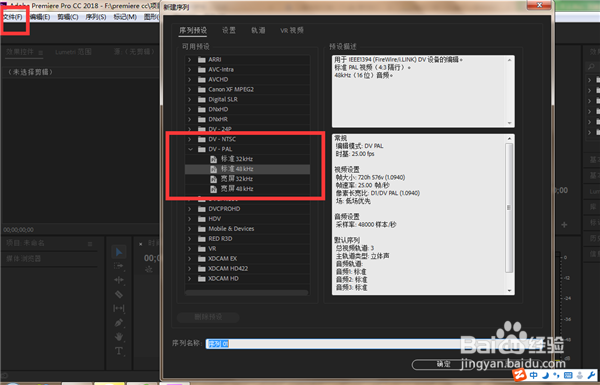
Task: Expand the DNxHD preset folder
Action: point(189,109)
